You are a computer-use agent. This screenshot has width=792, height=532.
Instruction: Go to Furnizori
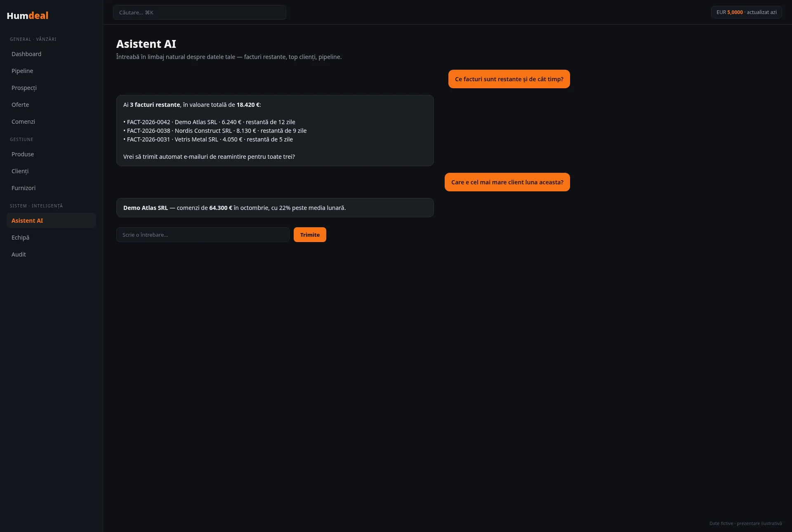pyautogui.click(x=51, y=188)
